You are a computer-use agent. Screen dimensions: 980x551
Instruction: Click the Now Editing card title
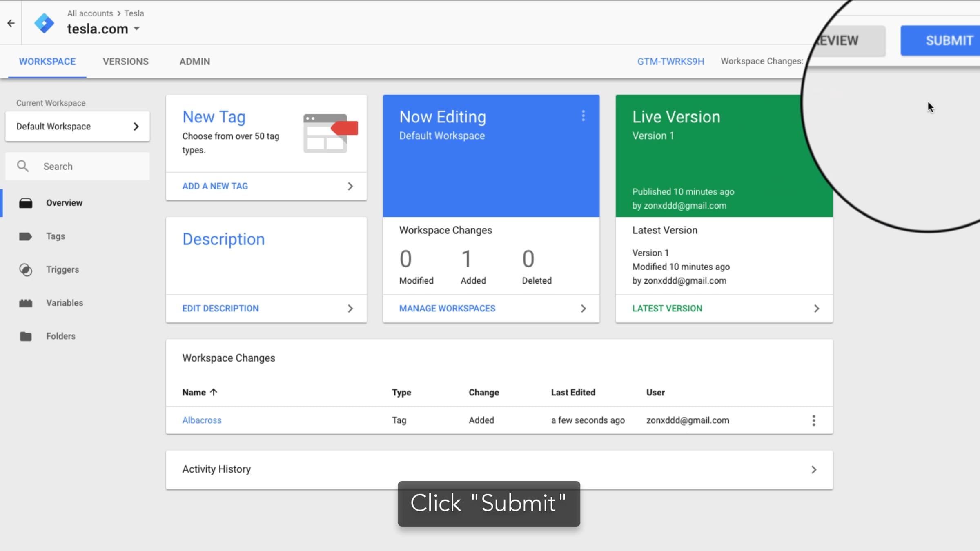coord(443,117)
